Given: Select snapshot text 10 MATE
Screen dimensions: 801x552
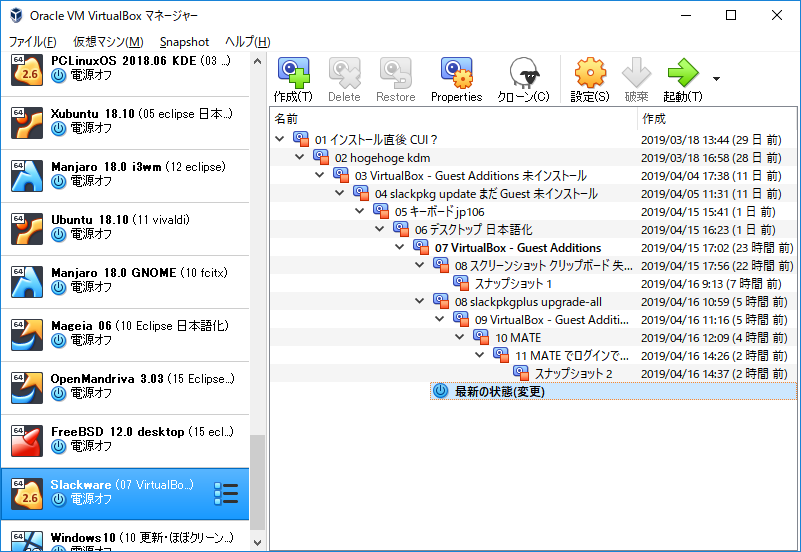Looking at the screenshot, I should pos(517,338).
